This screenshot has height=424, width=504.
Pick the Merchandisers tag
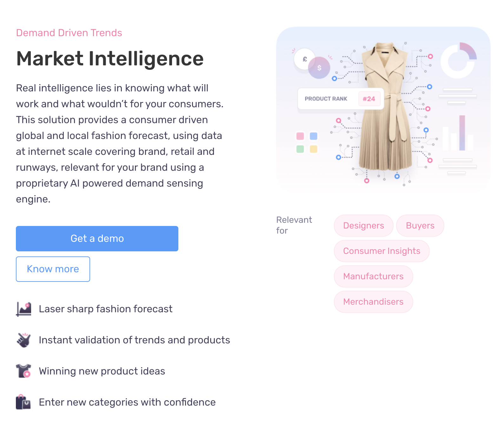(374, 302)
